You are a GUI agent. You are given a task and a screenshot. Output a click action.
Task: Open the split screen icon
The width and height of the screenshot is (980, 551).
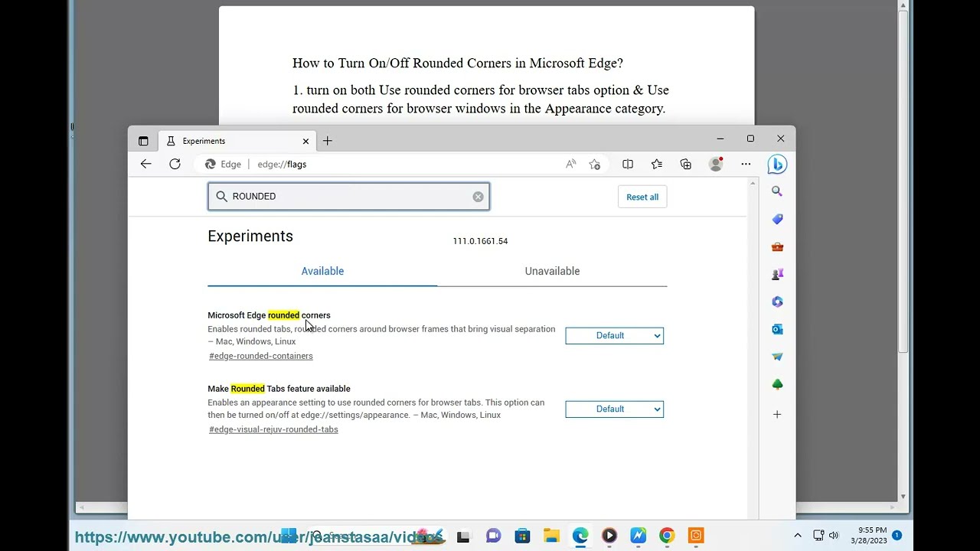[x=628, y=164]
